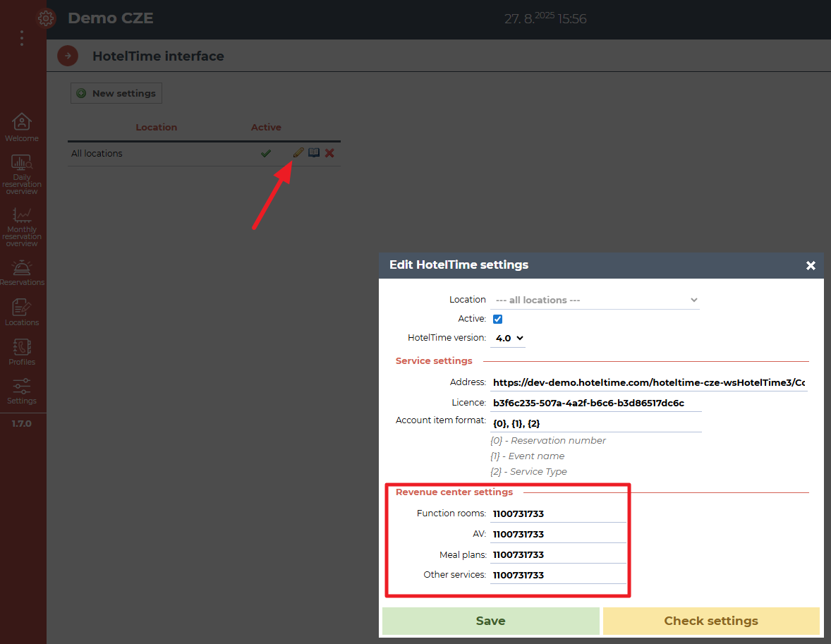Click the {2} - Service Type hint
The height and width of the screenshot is (644, 831).
[x=528, y=471]
